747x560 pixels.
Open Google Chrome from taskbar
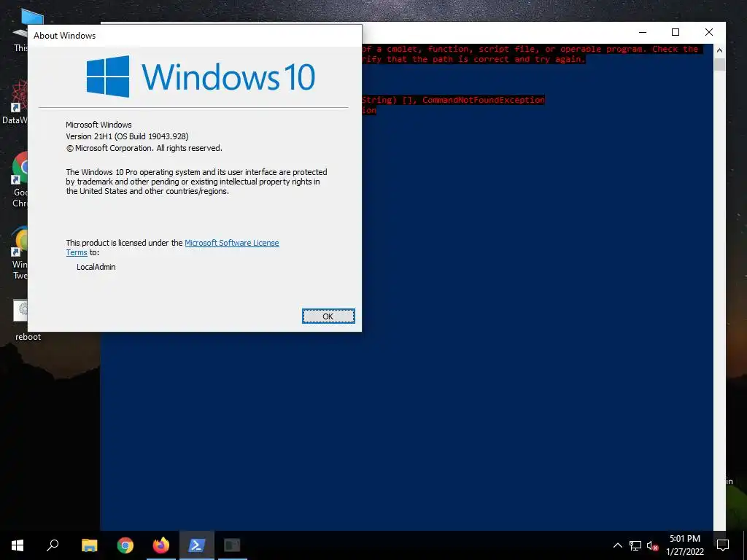point(125,545)
